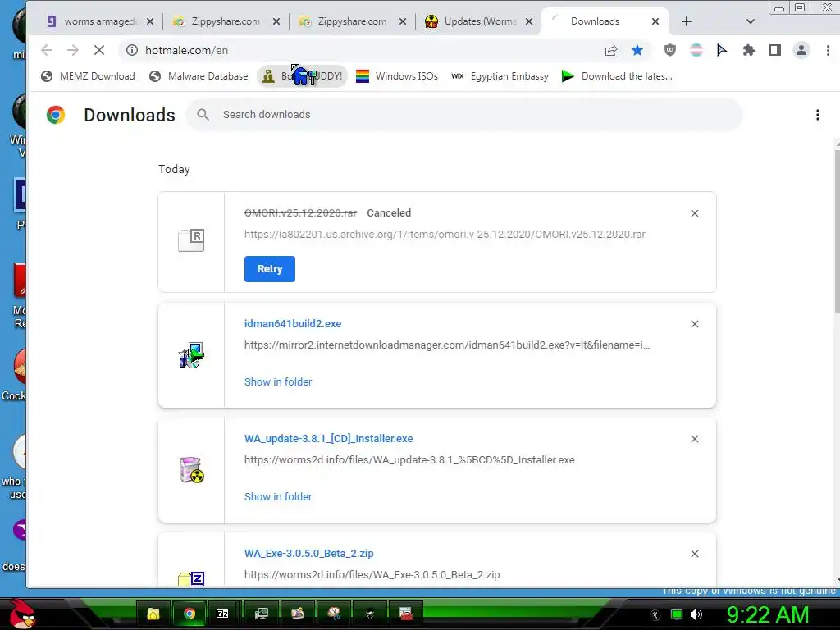The width and height of the screenshot is (840, 630).
Task: Close the Updates (Worms) tab
Action: coord(529,21)
